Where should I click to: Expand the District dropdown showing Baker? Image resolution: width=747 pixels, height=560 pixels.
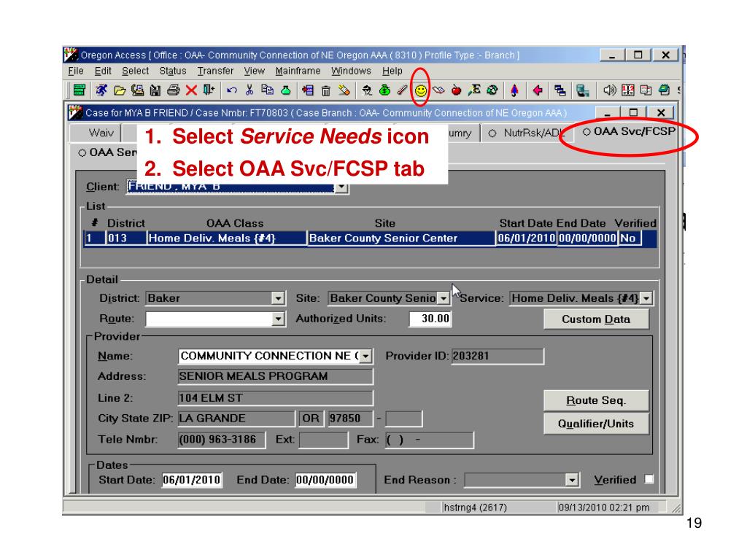point(278,298)
